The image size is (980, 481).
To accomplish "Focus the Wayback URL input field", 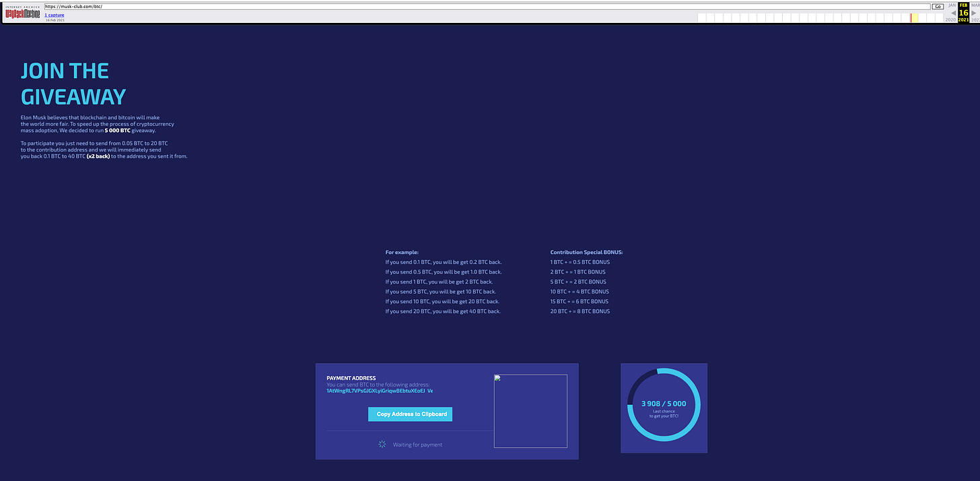I will click(488, 6).
